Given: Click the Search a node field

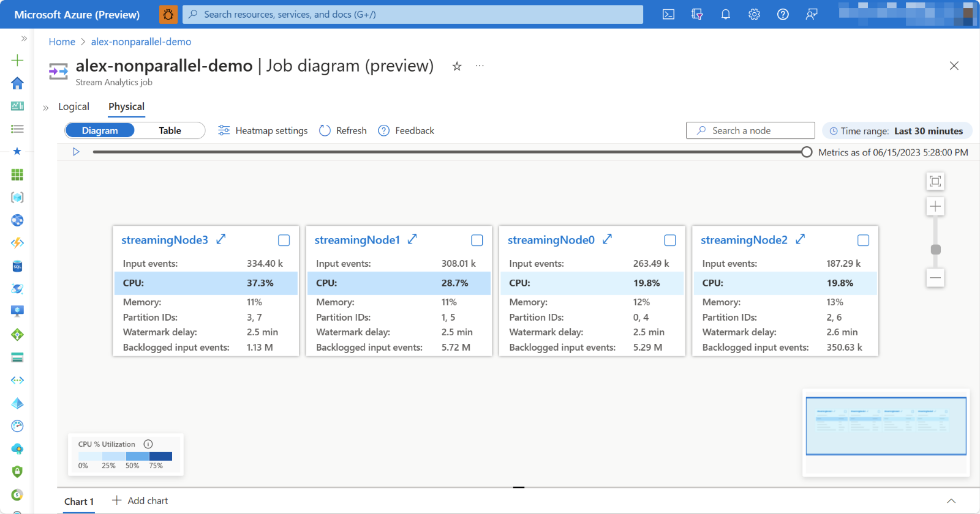Looking at the screenshot, I should [750, 131].
